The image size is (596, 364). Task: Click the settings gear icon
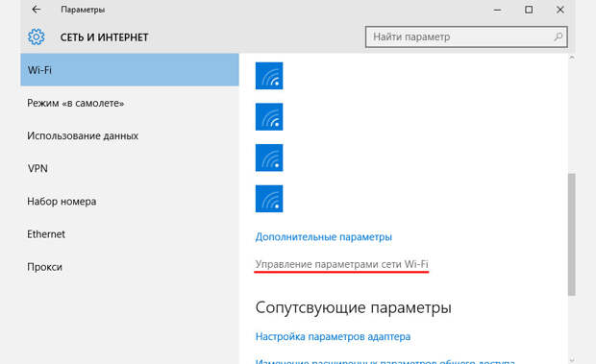point(37,36)
